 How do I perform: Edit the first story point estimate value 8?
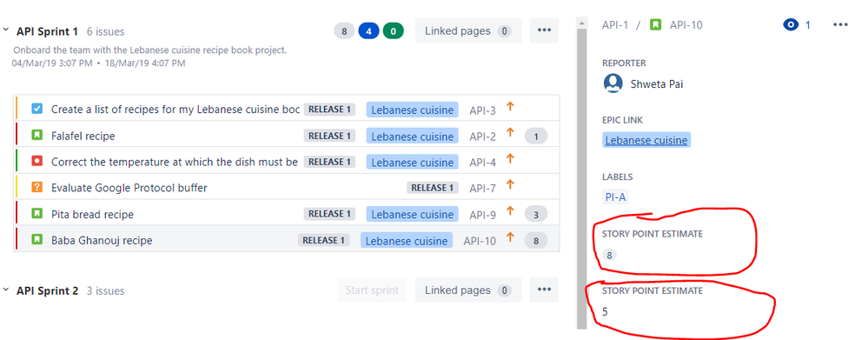(609, 256)
